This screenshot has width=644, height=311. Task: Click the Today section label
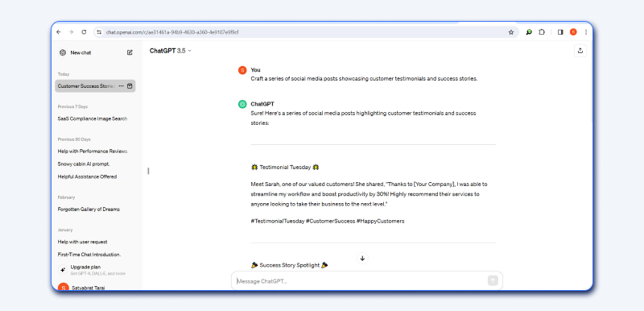(64, 74)
